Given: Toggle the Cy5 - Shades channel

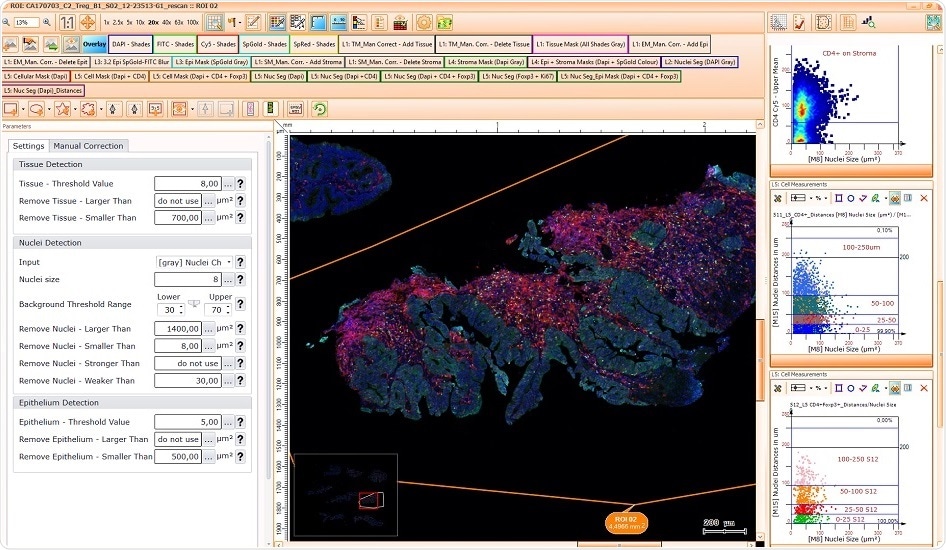Looking at the screenshot, I should pyautogui.click(x=216, y=44).
